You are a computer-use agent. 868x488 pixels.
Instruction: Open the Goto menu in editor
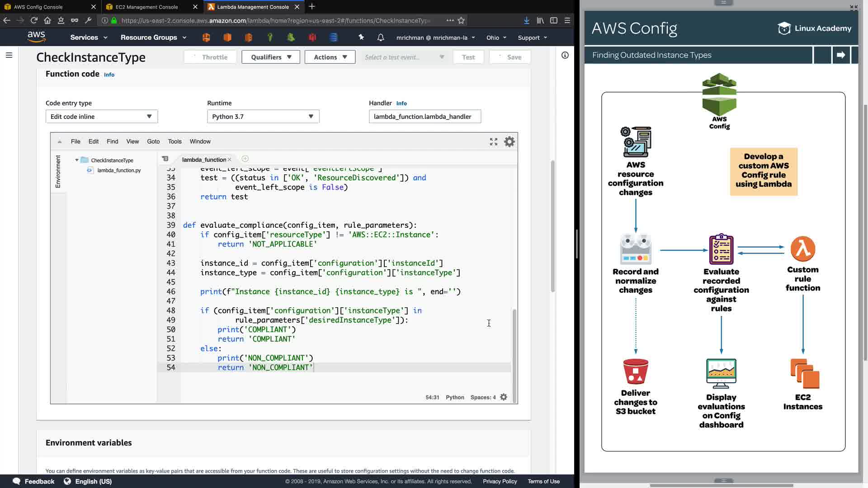153,142
